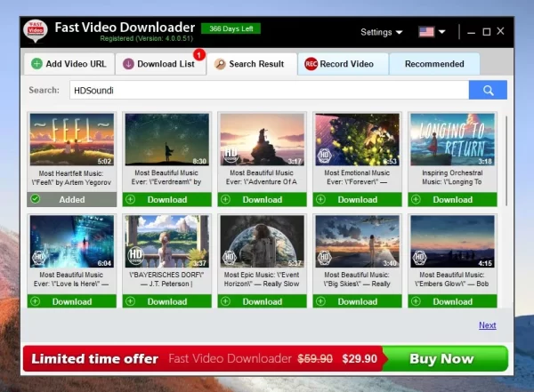
Task: Open the Recommended tab
Action: point(434,64)
